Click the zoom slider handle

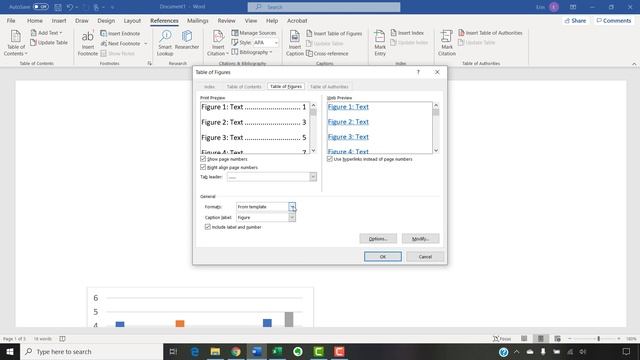click(x=599, y=339)
